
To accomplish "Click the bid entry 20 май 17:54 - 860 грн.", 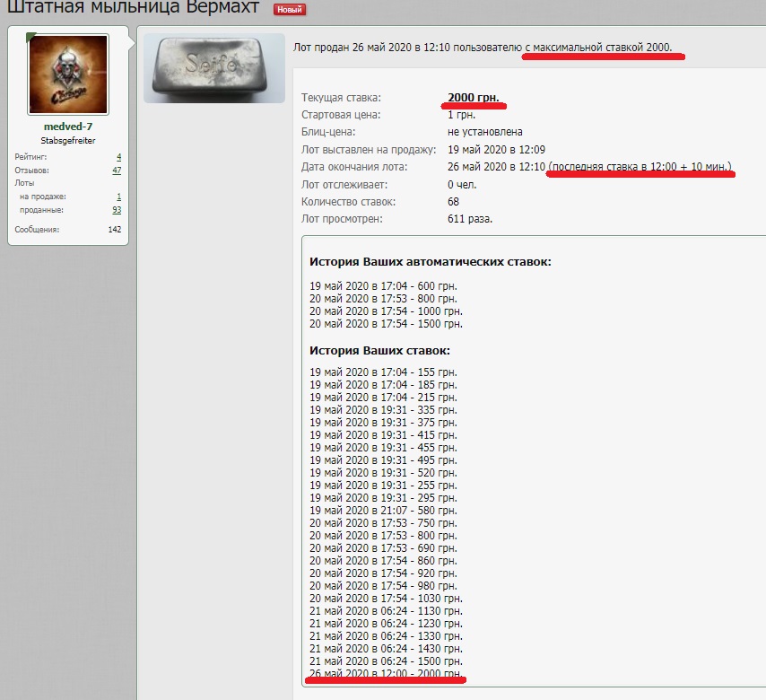I will [384, 561].
